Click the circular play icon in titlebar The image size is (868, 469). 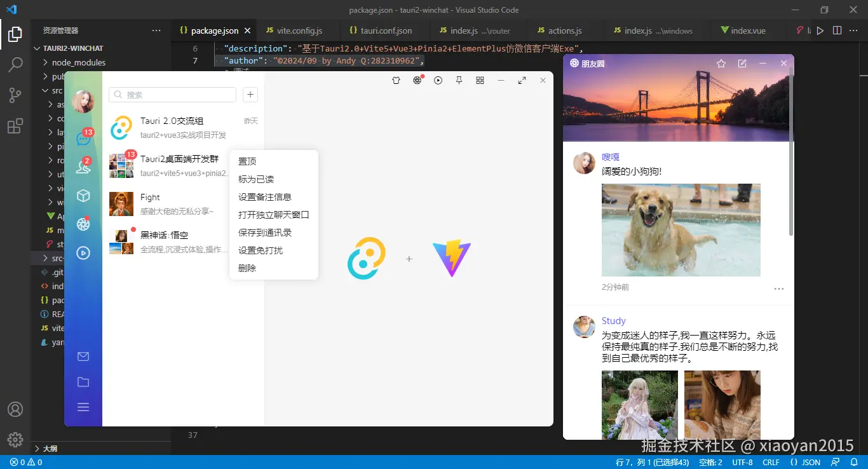(x=438, y=80)
